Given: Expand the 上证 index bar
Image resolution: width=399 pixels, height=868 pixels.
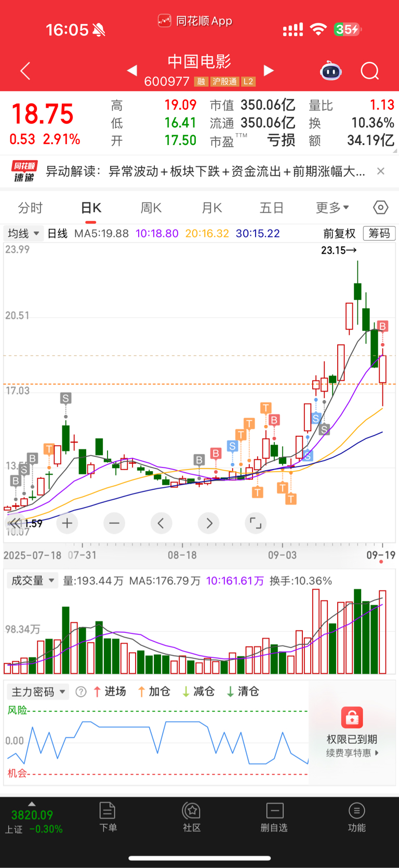Looking at the screenshot, I should click(32, 804).
